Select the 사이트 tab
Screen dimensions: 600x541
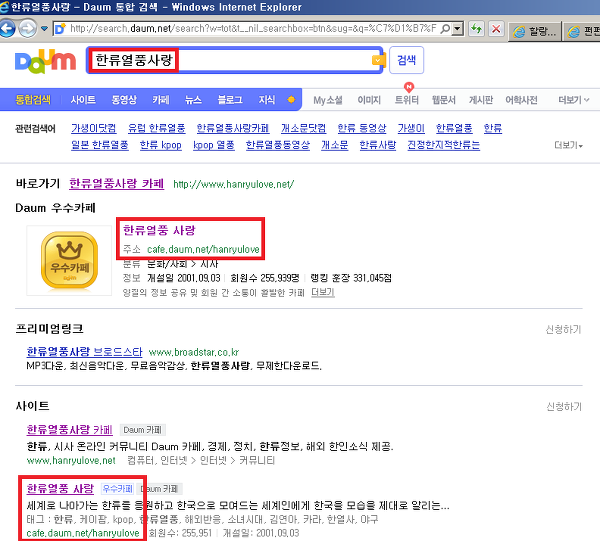tap(83, 100)
